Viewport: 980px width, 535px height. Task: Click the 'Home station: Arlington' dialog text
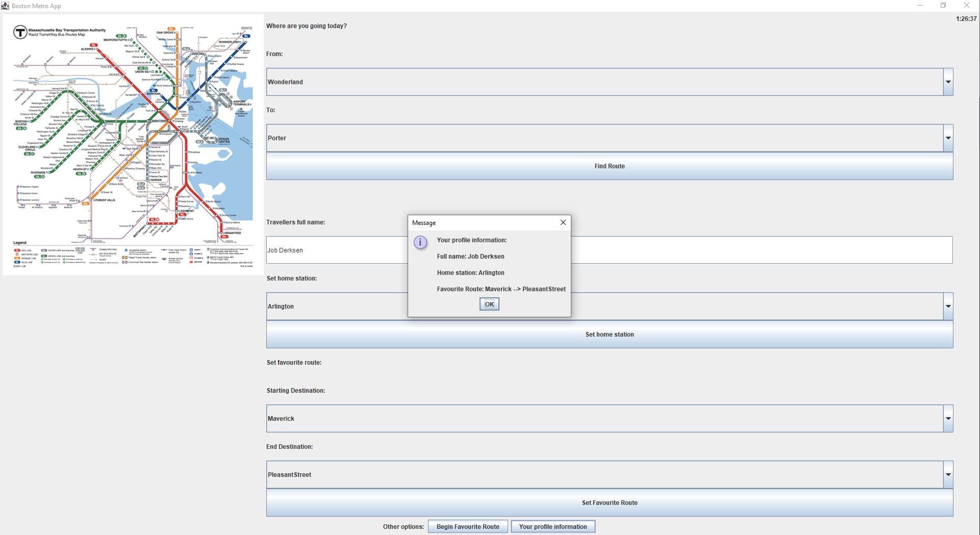pyautogui.click(x=470, y=273)
